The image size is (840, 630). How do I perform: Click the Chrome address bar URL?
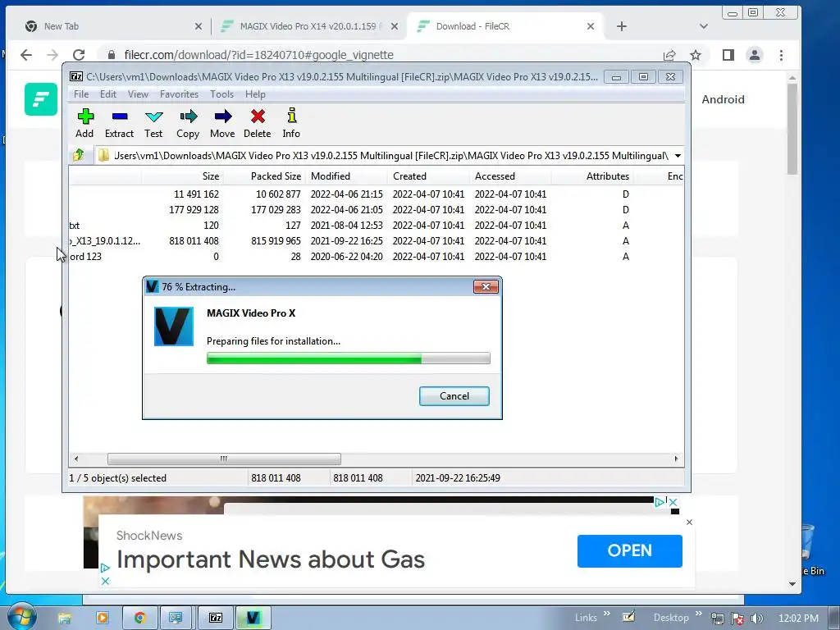pos(258,55)
